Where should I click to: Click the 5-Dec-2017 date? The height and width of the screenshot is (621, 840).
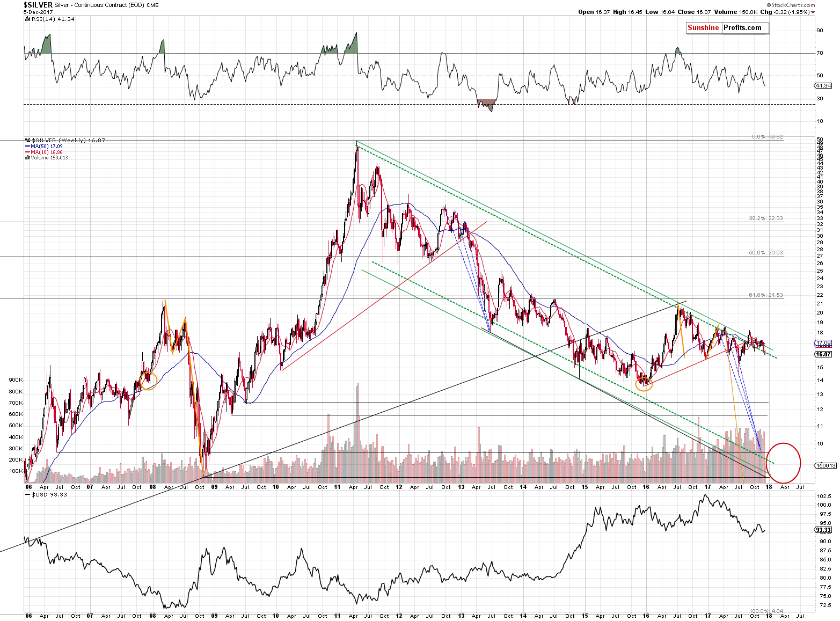pos(37,12)
